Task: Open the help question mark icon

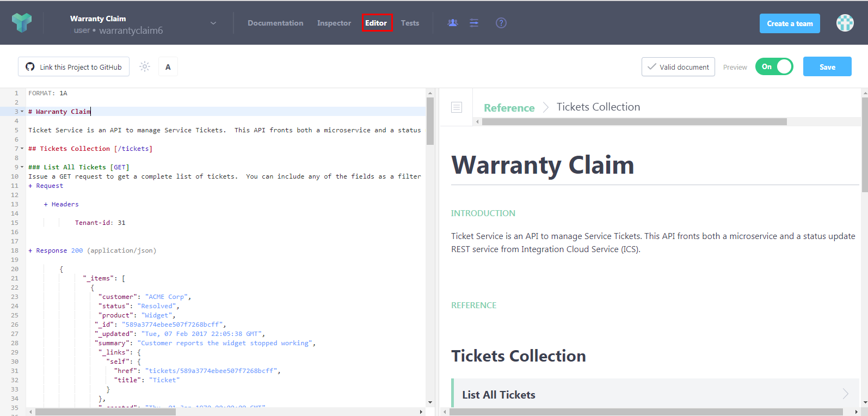Action: coord(501,23)
